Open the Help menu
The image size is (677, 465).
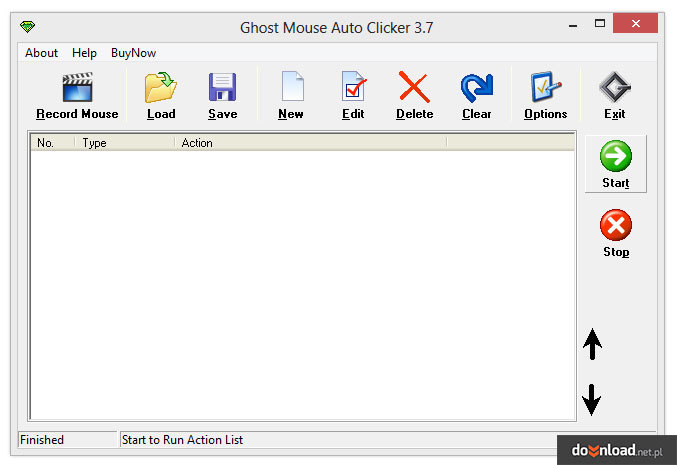point(84,53)
